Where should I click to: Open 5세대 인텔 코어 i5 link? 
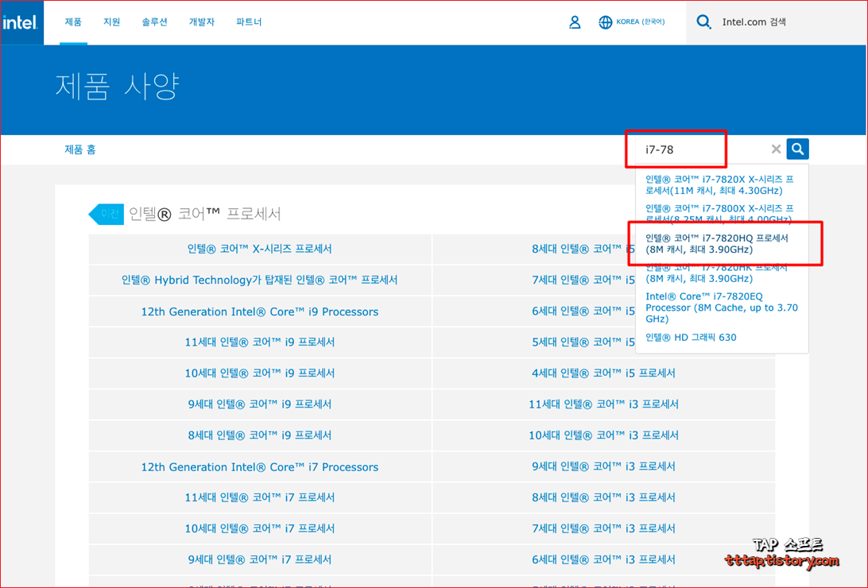pos(583,342)
